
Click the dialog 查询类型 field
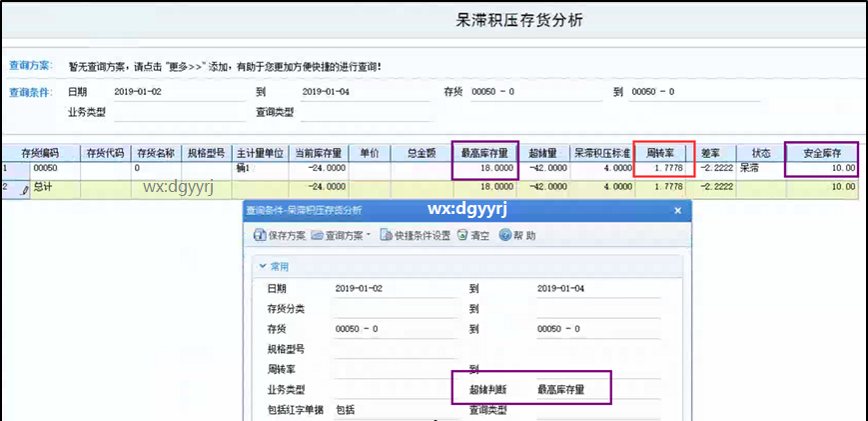point(598,410)
